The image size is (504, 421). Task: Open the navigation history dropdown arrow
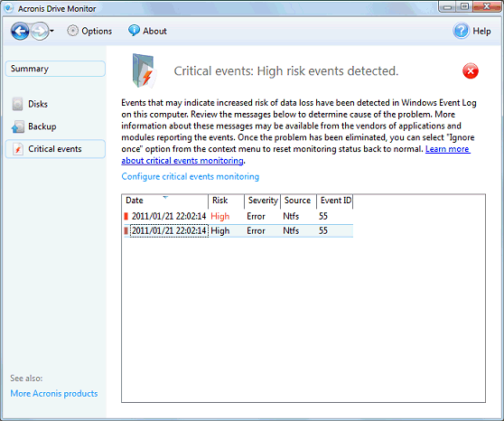coord(51,32)
